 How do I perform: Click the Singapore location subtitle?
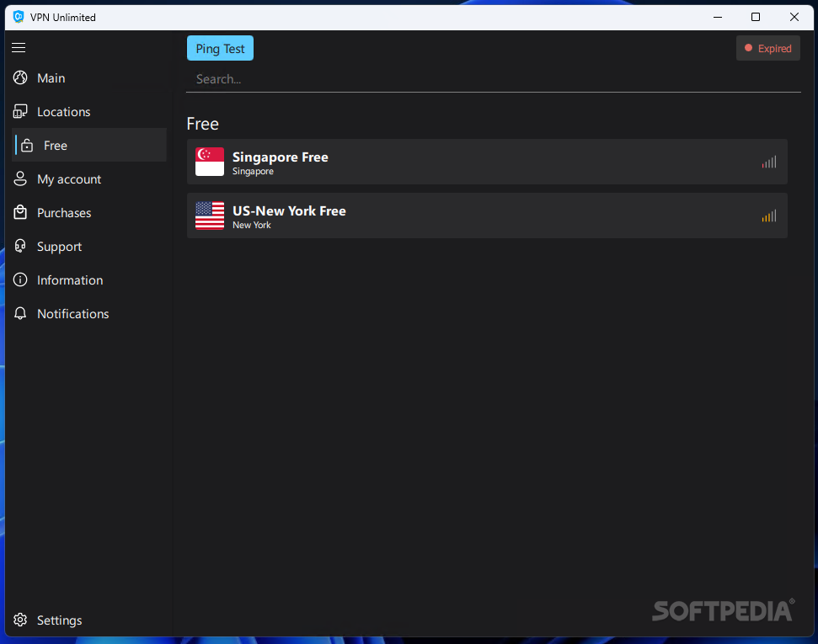pos(253,172)
